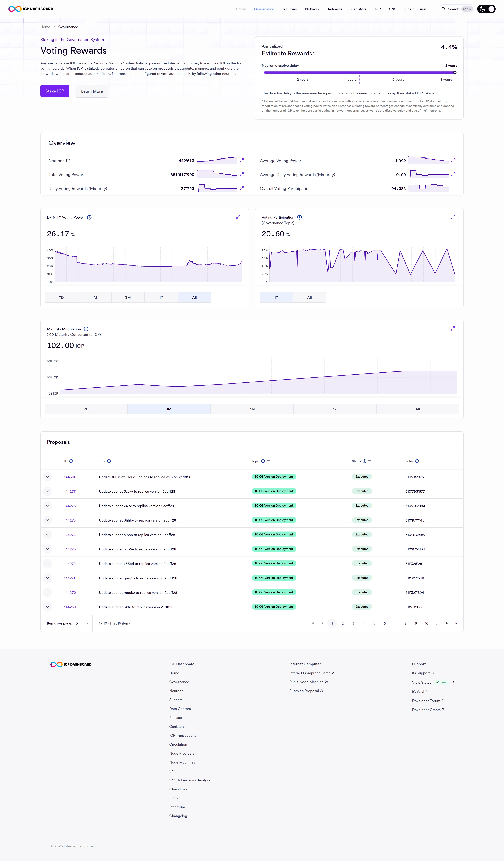Open the Items per page dropdown
Viewport: 504px width, 861px height.
82,623
